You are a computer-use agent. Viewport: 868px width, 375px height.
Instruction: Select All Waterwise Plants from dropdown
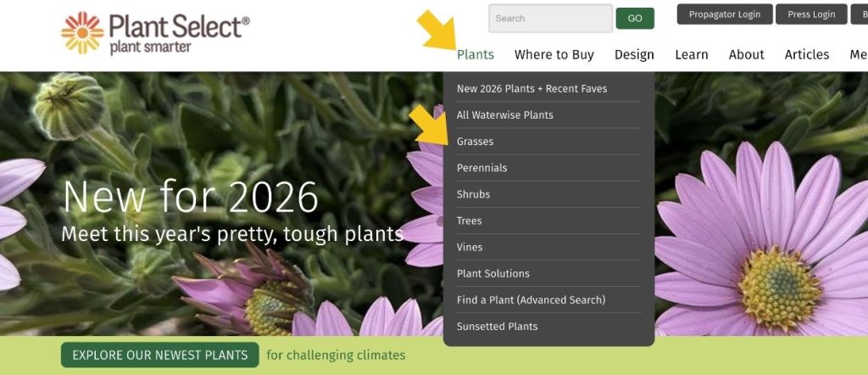(504, 115)
